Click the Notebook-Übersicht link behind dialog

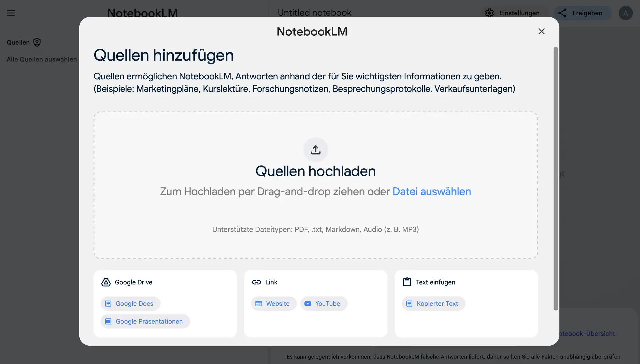[x=587, y=334]
